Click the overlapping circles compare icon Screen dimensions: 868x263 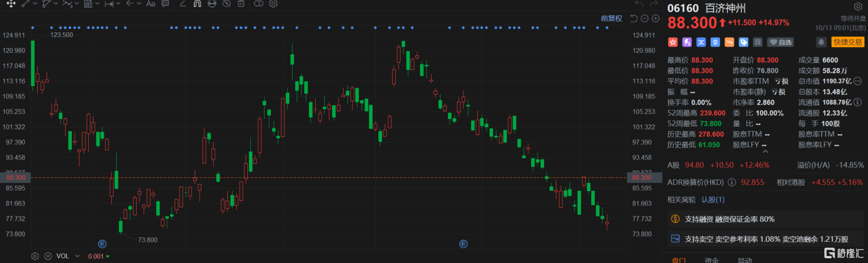[259, 4]
